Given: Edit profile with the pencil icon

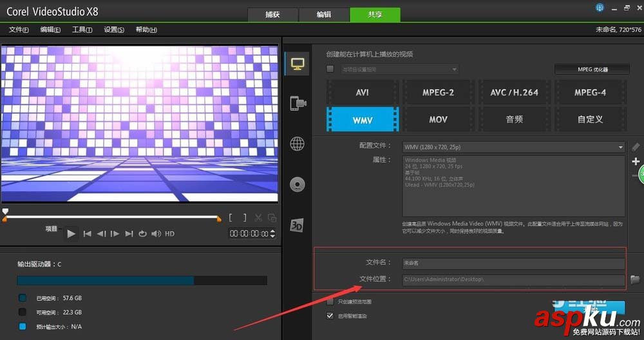Looking at the screenshot, I should 636,147.
